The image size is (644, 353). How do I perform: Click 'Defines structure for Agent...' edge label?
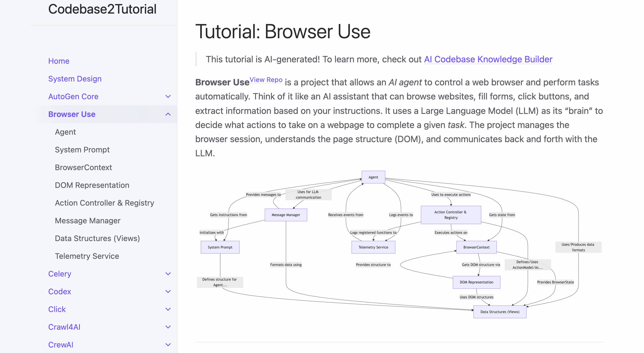tap(220, 282)
